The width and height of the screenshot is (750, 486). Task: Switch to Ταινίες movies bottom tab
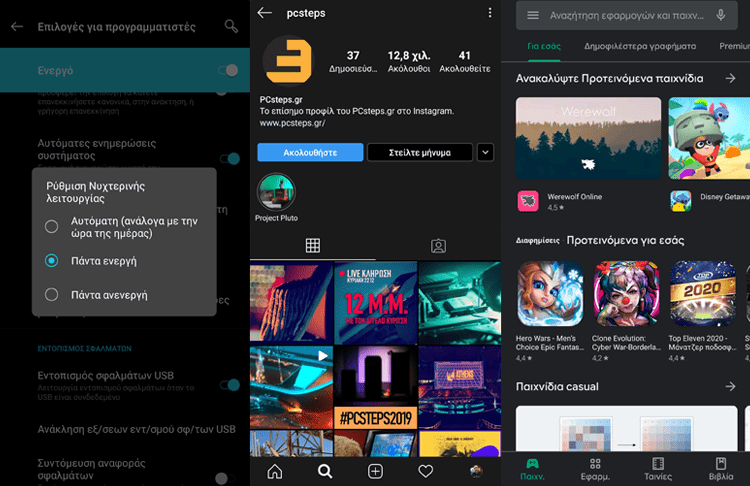658,469
